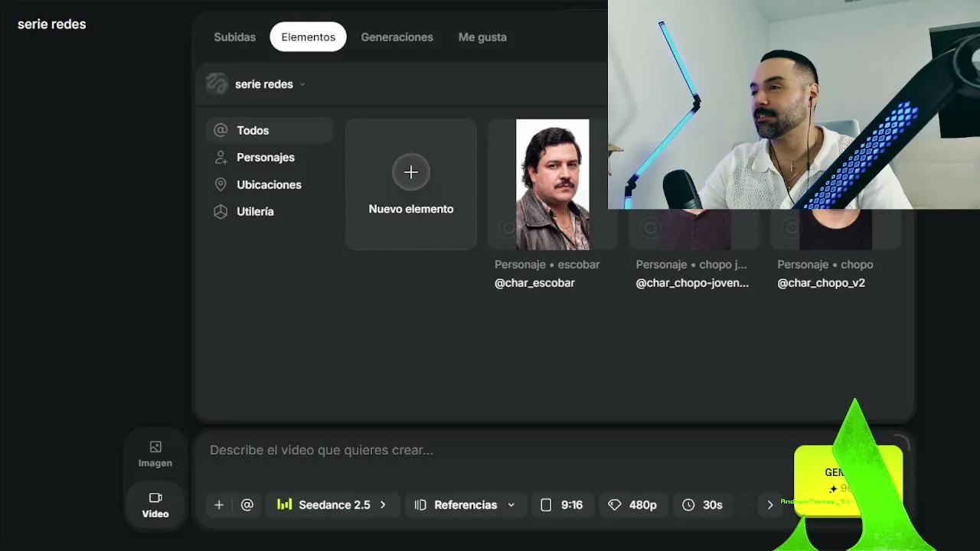Click the Nuevo elemento label
This screenshot has height=551, width=980.
411,209
